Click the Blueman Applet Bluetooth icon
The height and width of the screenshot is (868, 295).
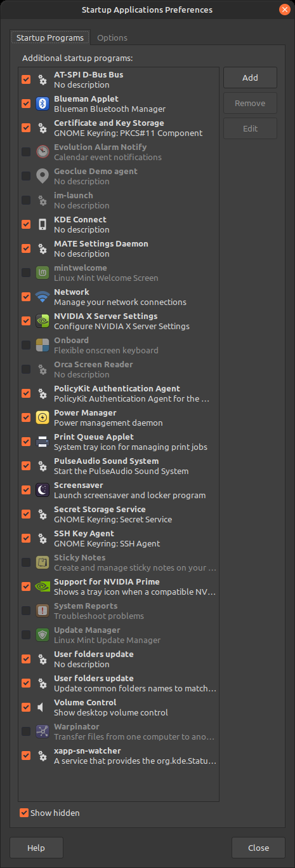click(43, 104)
